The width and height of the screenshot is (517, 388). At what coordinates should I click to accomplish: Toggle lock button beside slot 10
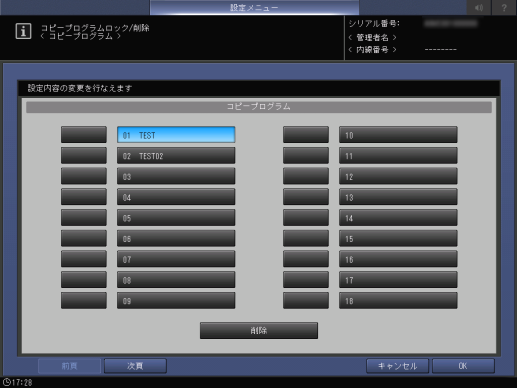tap(306, 135)
